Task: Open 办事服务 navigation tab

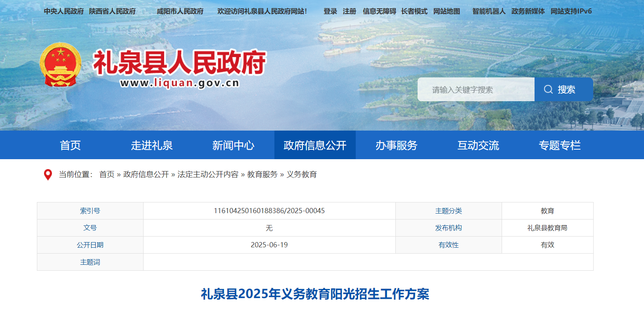Action: click(x=397, y=145)
